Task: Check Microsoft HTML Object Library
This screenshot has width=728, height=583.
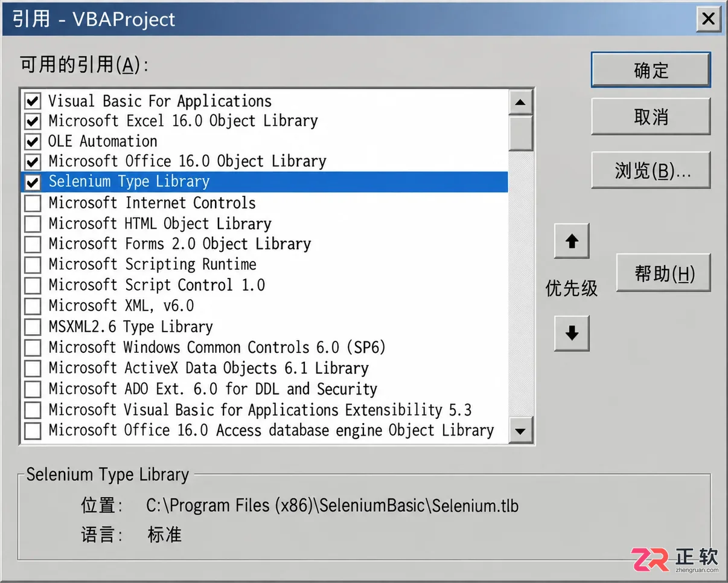Action: click(x=33, y=224)
